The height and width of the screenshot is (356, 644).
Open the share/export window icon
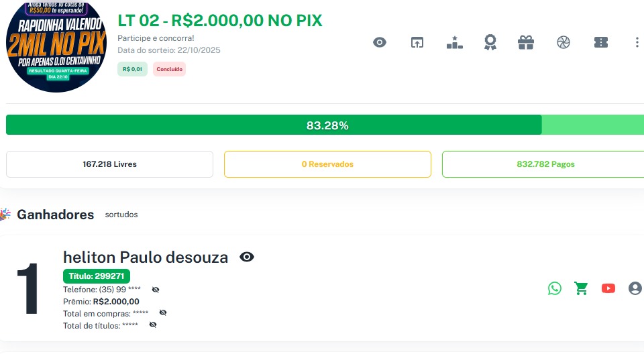tap(417, 42)
